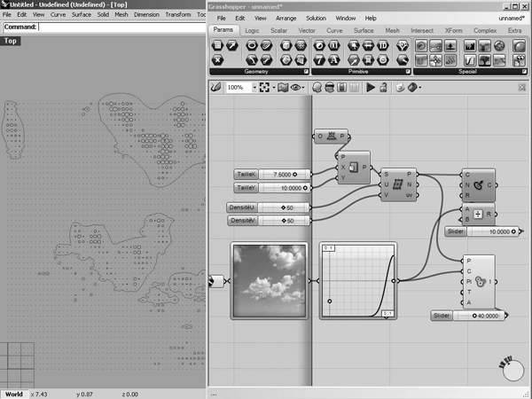Switch to the XForm tab
The height and width of the screenshot is (399, 532).
[x=454, y=30]
